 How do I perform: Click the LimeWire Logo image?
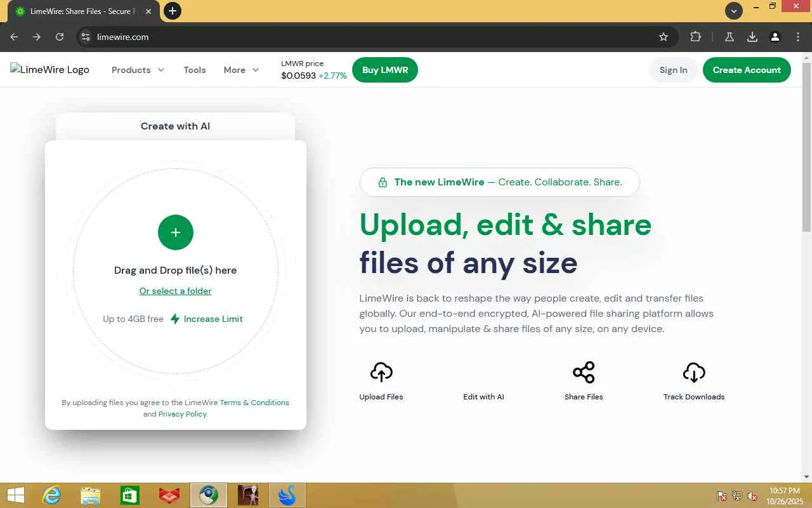pos(49,70)
